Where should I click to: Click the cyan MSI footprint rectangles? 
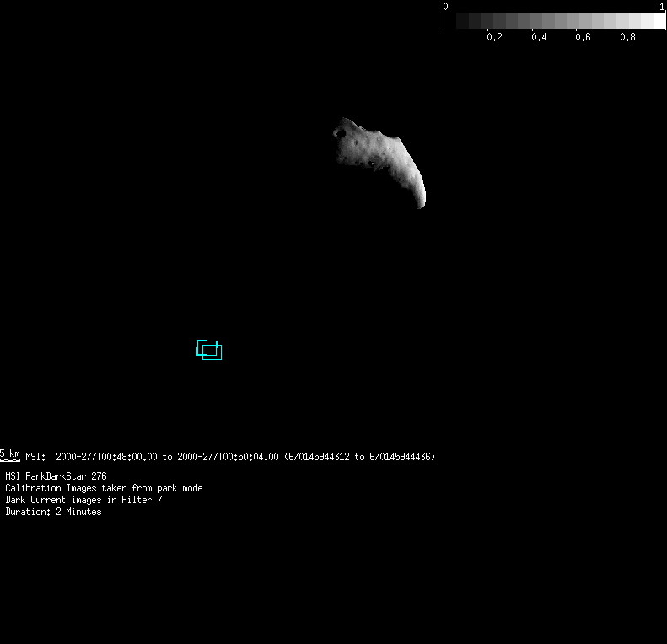pos(209,350)
